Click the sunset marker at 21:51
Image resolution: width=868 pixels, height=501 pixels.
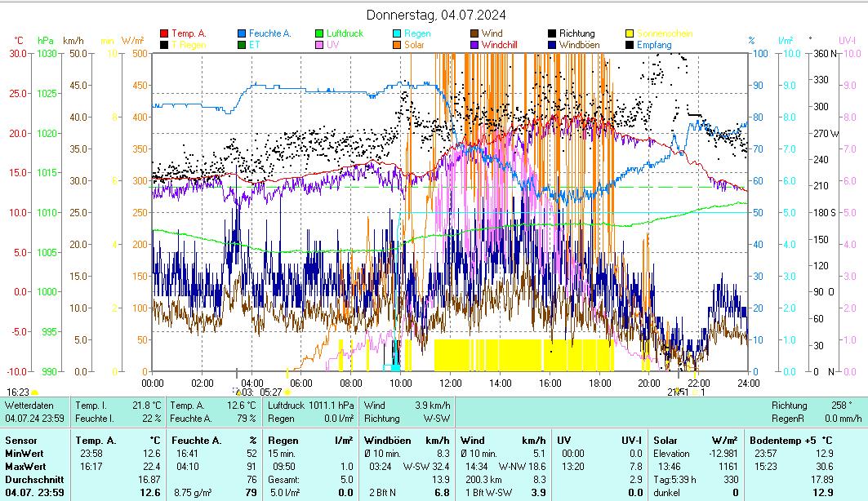[x=677, y=392]
